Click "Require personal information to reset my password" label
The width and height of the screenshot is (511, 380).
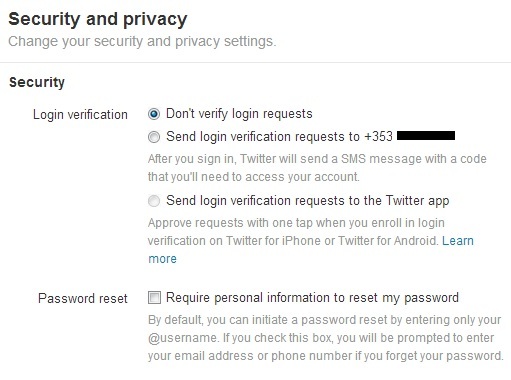312,297
